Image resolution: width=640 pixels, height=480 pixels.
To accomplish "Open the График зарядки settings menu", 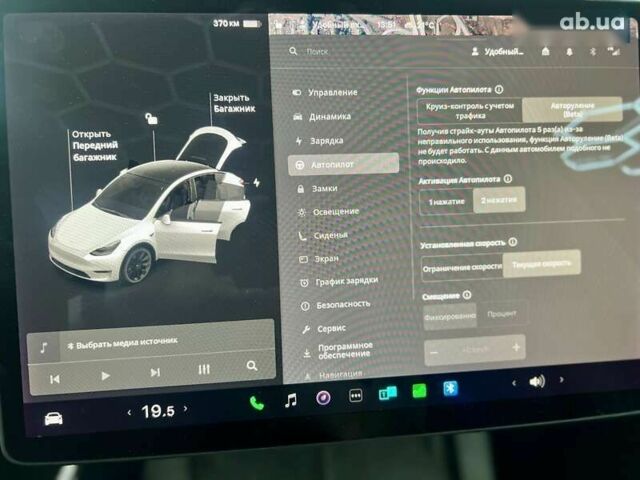I will [x=339, y=282].
